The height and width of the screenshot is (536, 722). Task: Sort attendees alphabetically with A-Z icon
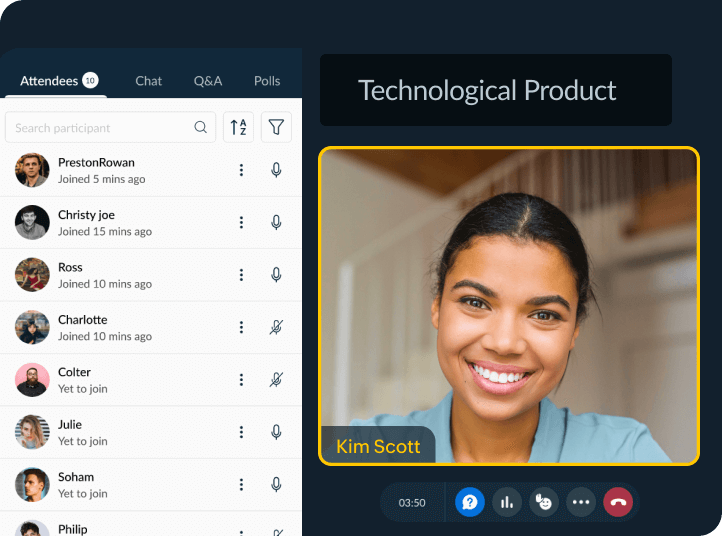(x=239, y=127)
